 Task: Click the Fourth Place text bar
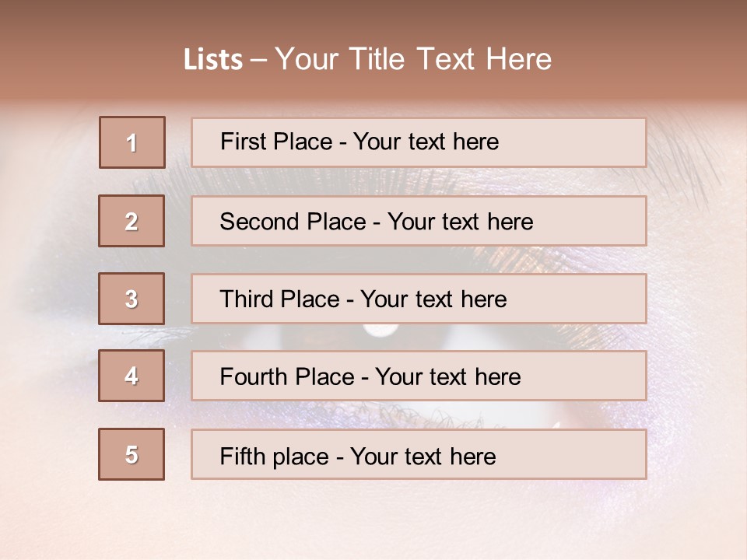(419, 376)
